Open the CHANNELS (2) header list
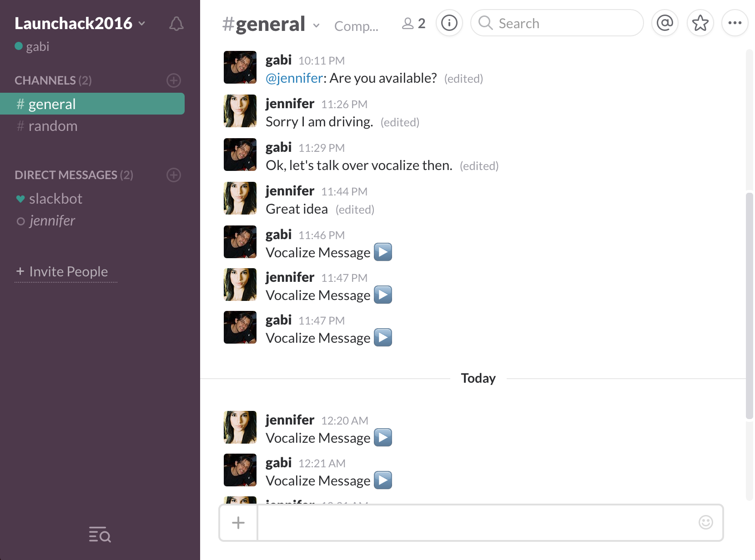This screenshot has width=755, height=560. click(x=53, y=80)
